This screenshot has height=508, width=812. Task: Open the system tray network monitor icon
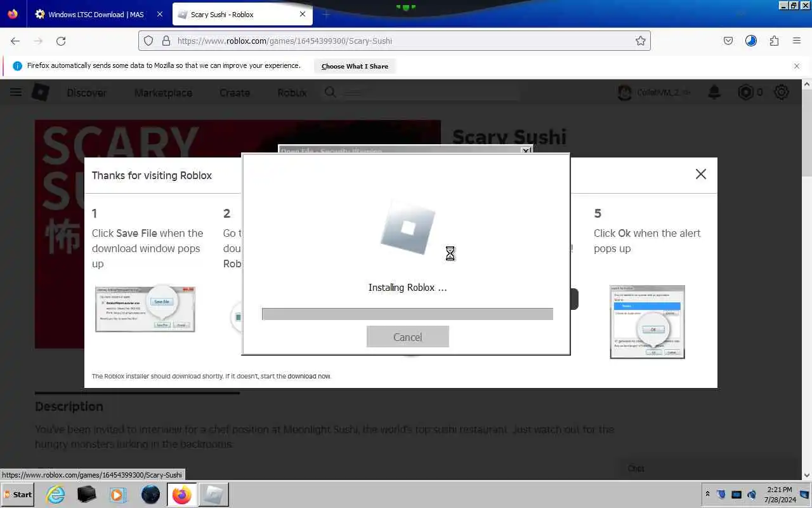point(736,495)
